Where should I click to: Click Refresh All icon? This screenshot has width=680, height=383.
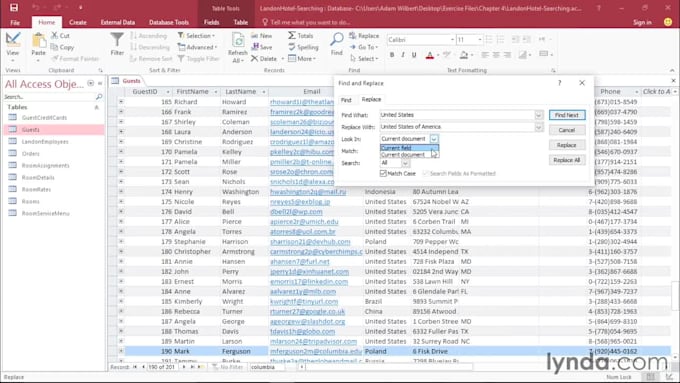tap(238, 41)
